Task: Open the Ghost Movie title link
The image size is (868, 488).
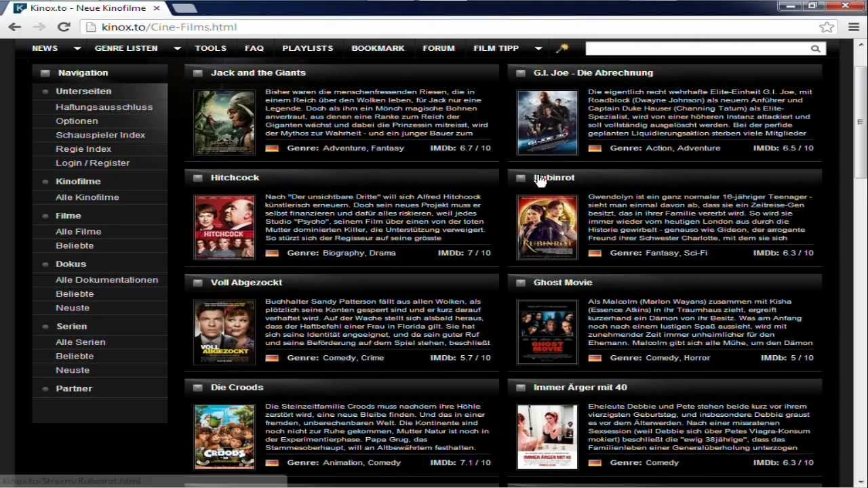Action: [x=563, y=283]
